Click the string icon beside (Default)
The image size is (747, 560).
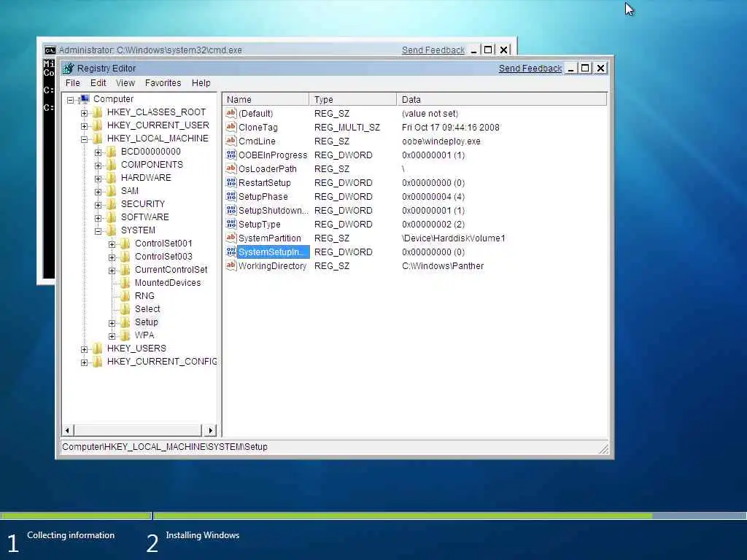pos(231,113)
